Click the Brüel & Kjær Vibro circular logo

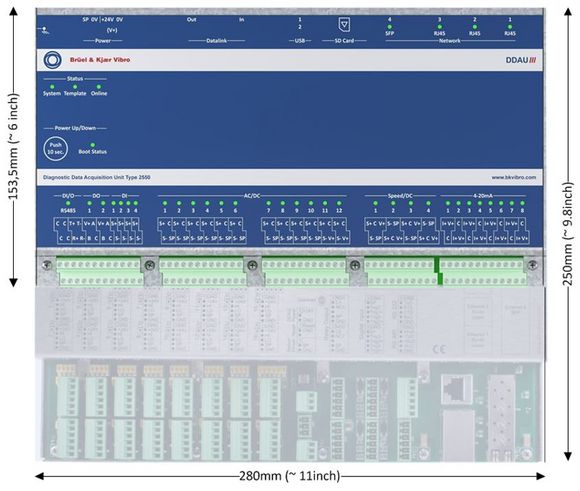point(53,60)
